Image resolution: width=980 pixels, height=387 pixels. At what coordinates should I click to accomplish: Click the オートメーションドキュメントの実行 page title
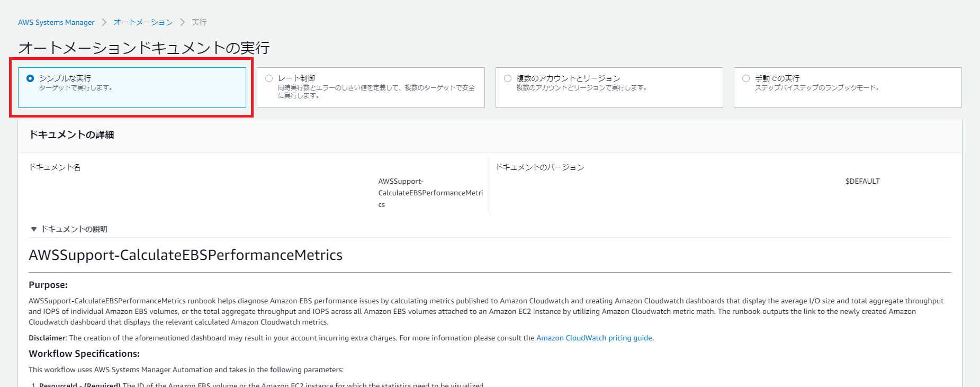point(144,48)
